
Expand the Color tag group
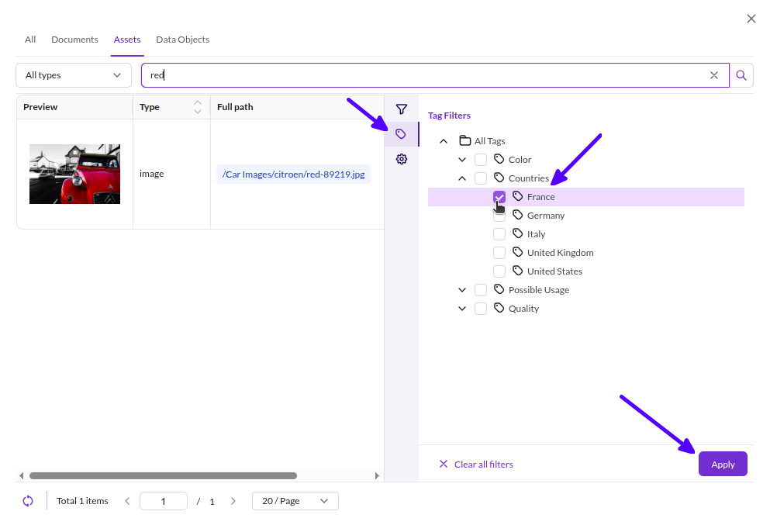pyautogui.click(x=462, y=160)
